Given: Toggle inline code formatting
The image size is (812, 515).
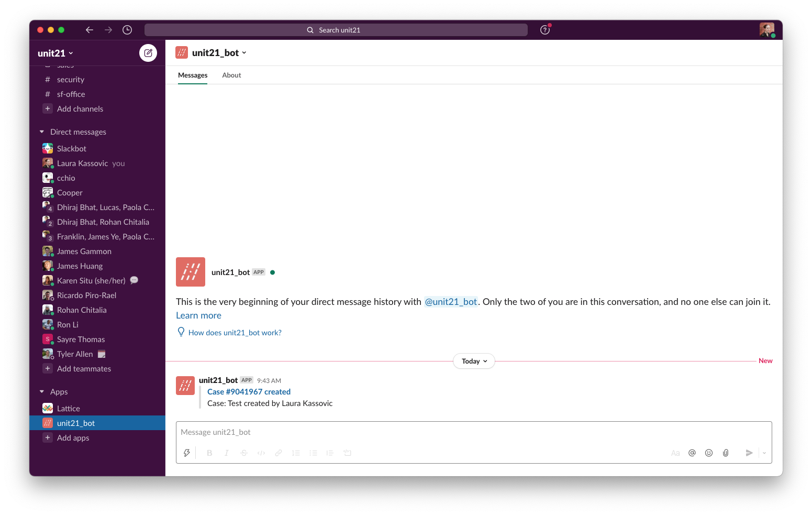Looking at the screenshot, I should [261, 453].
